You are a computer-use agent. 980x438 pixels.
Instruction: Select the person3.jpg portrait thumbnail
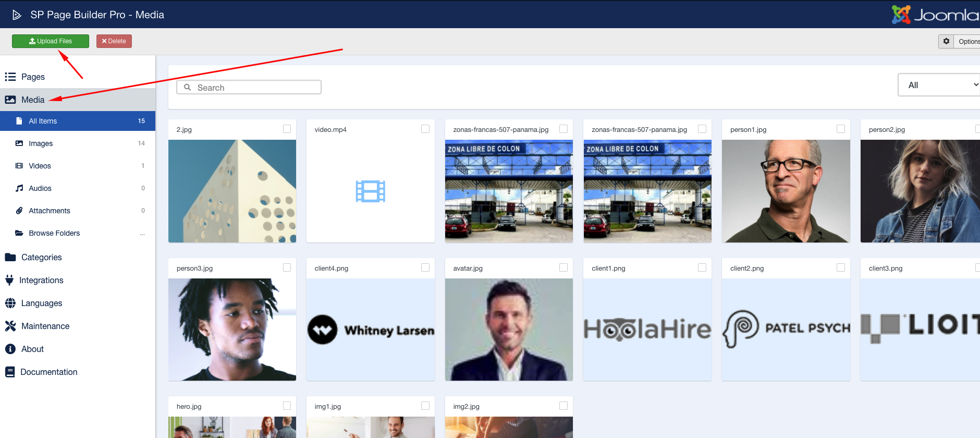[x=232, y=330]
